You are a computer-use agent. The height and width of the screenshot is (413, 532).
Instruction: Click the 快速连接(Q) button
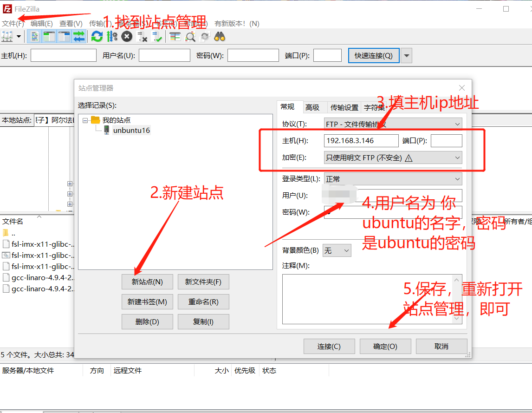click(x=374, y=55)
